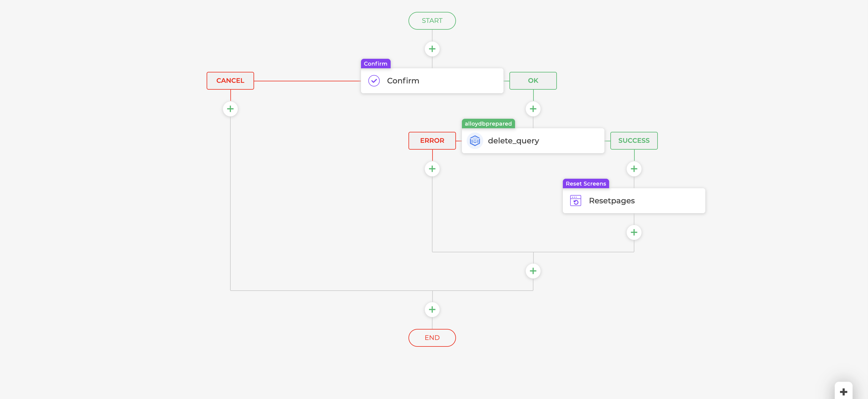Viewport: 868px width, 399px height.
Task: Add a step just above END
Action: 432,309
